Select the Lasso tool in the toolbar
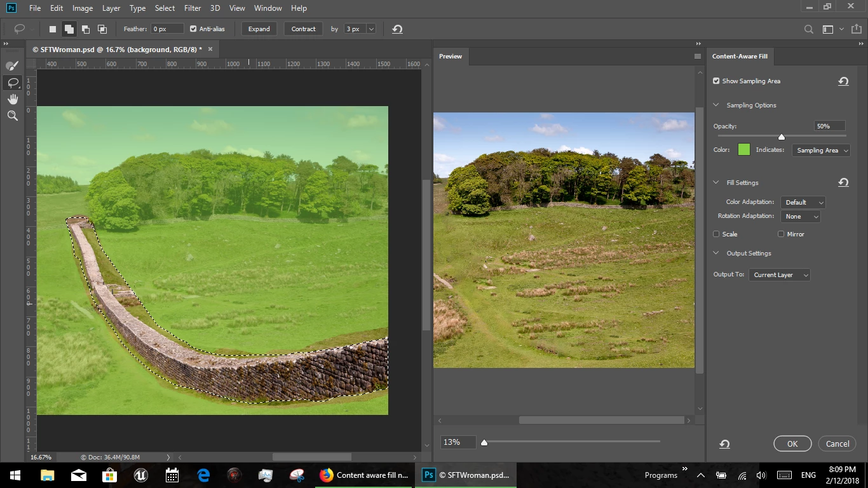 [13, 83]
